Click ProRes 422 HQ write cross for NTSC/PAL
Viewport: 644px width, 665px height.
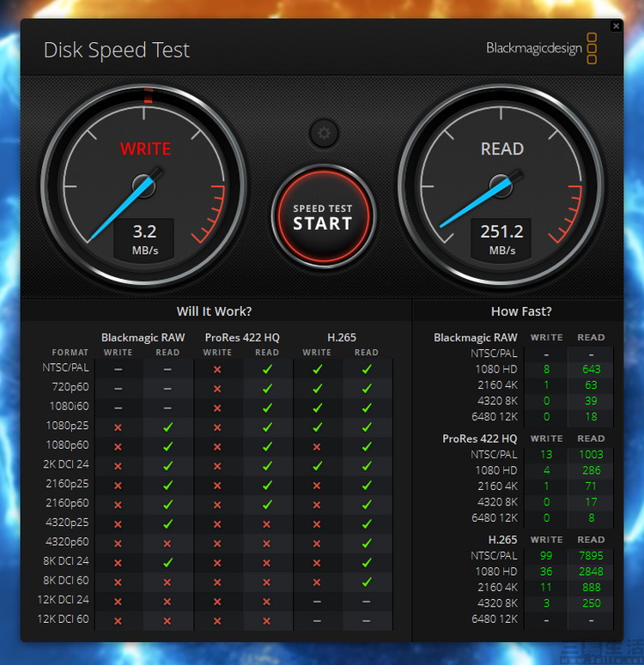tap(217, 370)
